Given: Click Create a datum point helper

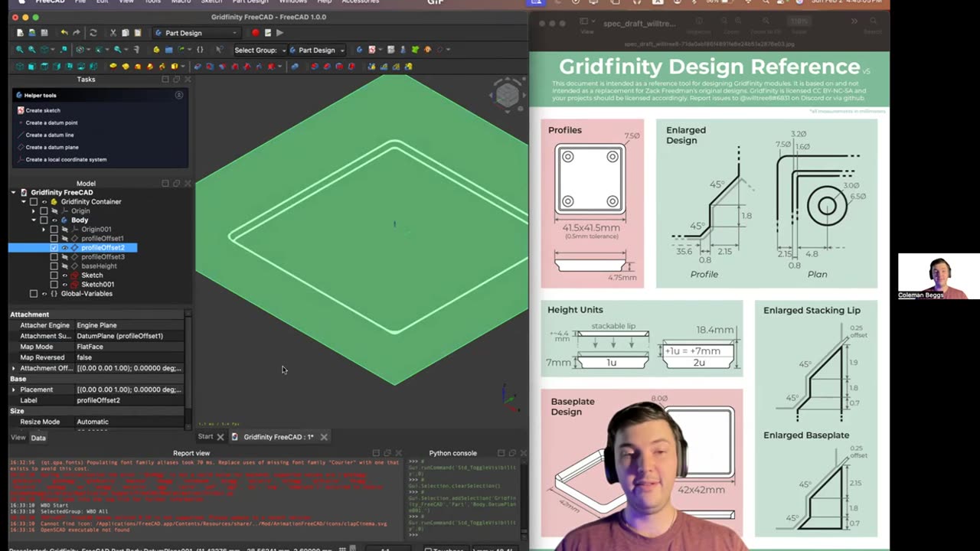Looking at the screenshot, I should tap(51, 122).
